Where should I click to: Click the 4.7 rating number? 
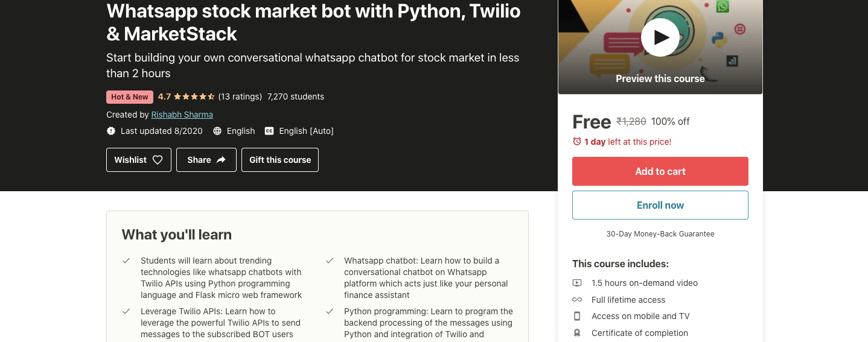pyautogui.click(x=164, y=97)
